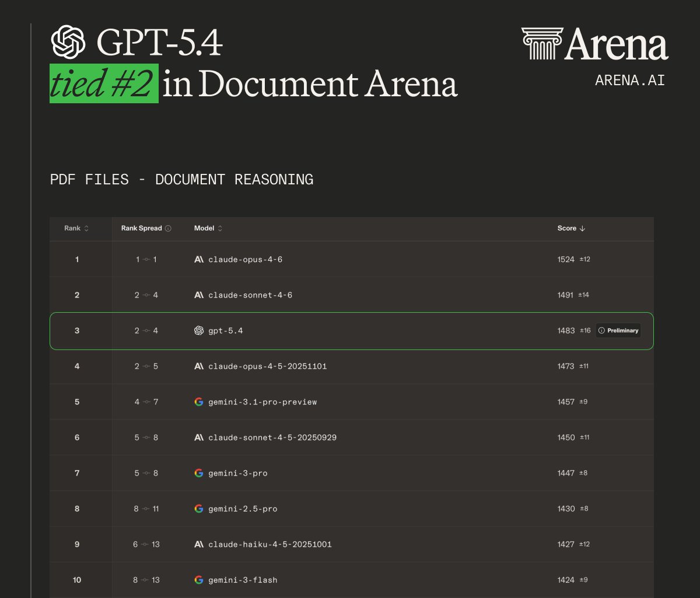Sort by the Rank column header

click(76, 228)
